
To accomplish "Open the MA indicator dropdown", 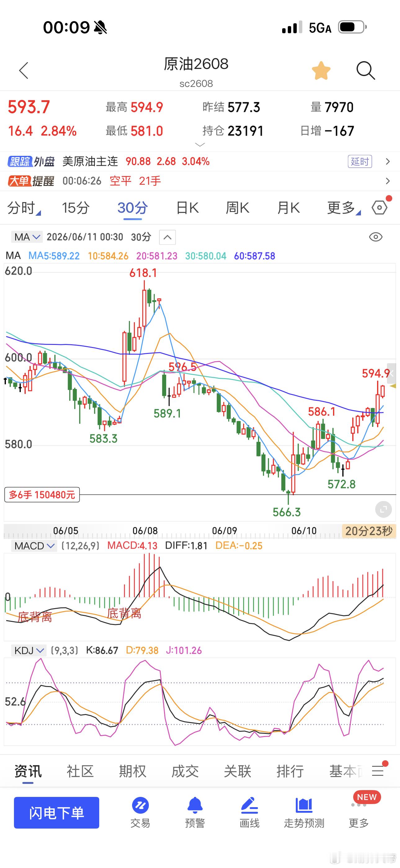I will coord(27,237).
